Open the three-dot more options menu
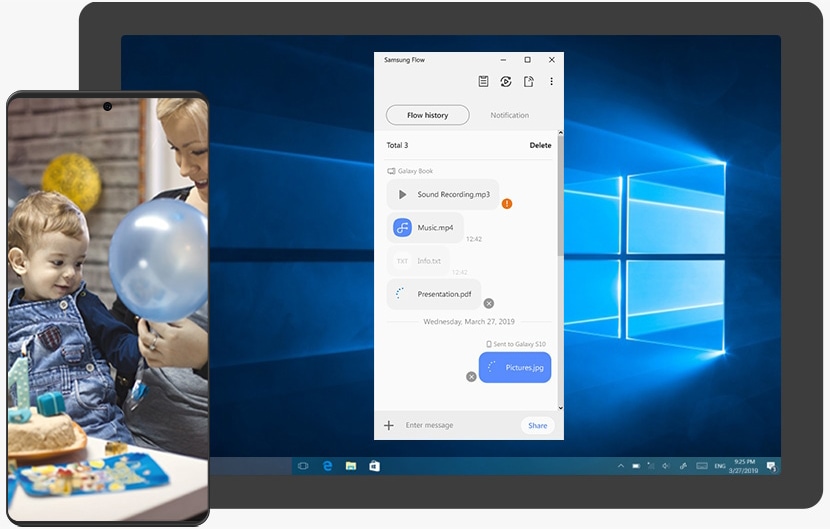 (x=551, y=82)
